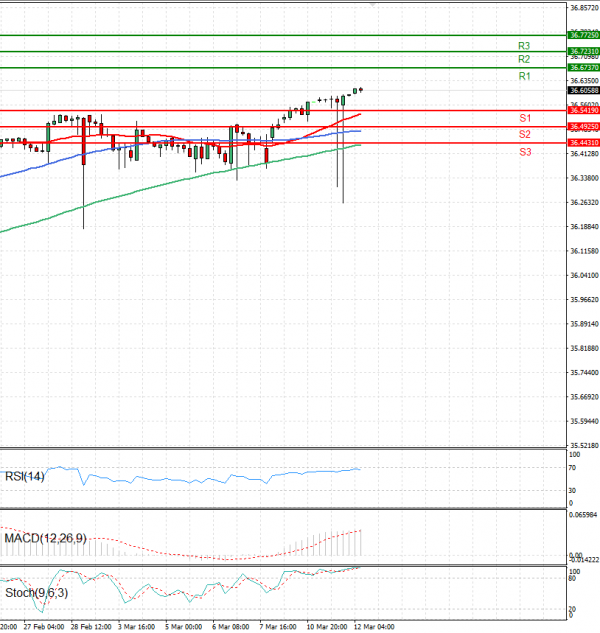Select the S2 support label
This screenshot has height=633, width=600.
524,134
